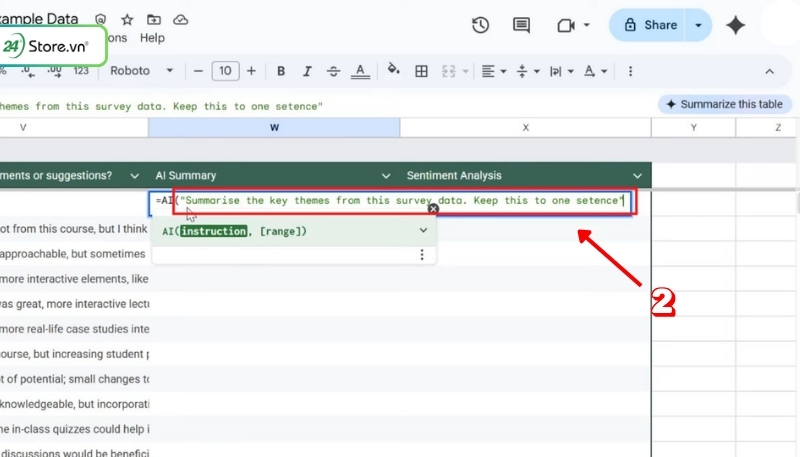Select cell with 'more real-life case studies'
Image resolution: width=800 pixels, height=457 pixels.
pos(74,329)
